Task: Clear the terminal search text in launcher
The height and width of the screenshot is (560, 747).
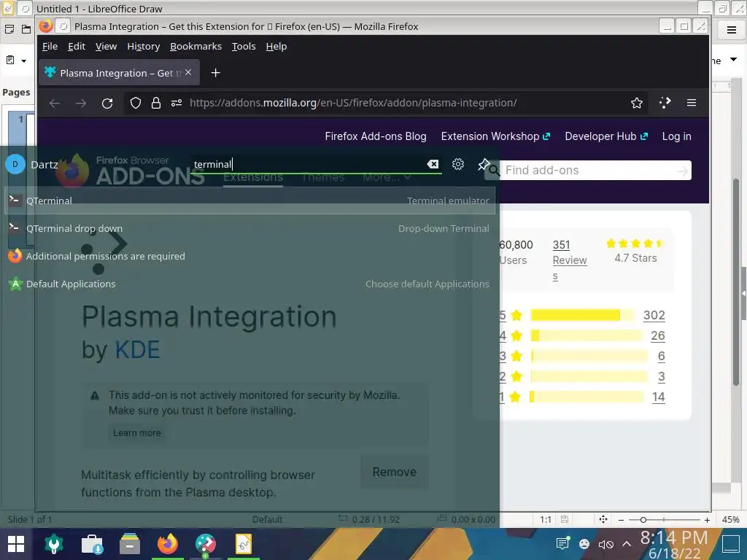Action: click(433, 164)
